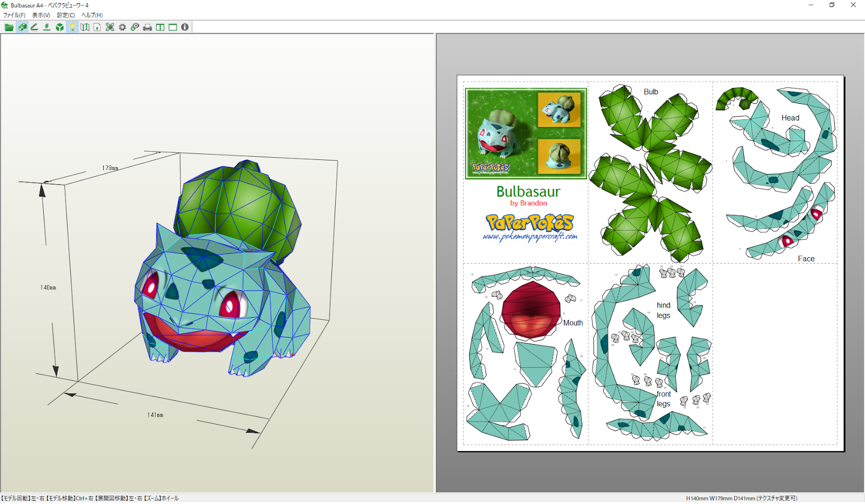
Task: Click the 179mm dimension label
Action: 110,168
